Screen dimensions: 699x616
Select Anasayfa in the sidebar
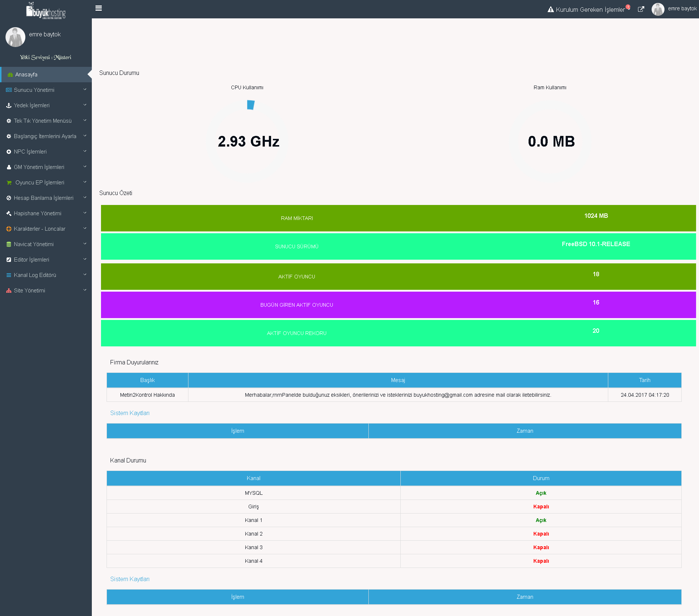click(26, 75)
